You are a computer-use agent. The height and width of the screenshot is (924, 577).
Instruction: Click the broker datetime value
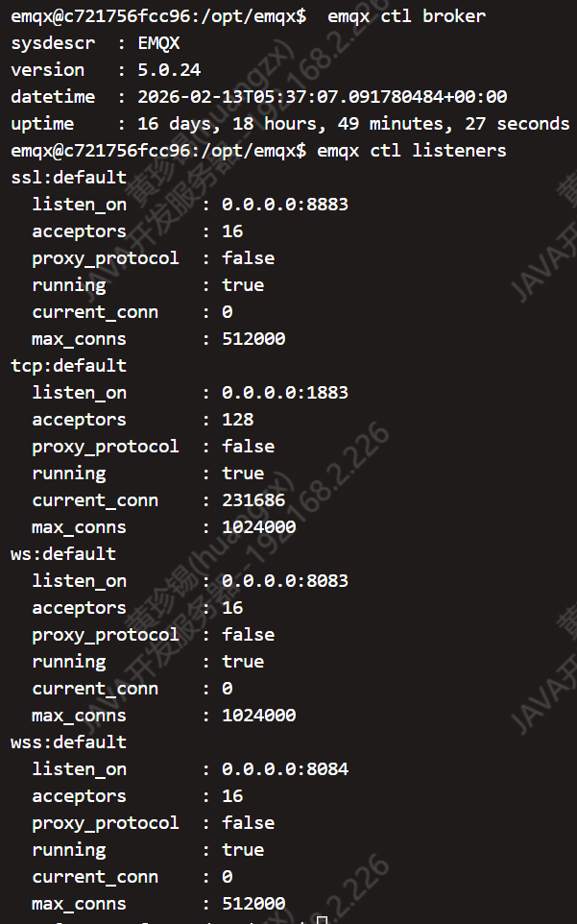[x=323, y=97]
